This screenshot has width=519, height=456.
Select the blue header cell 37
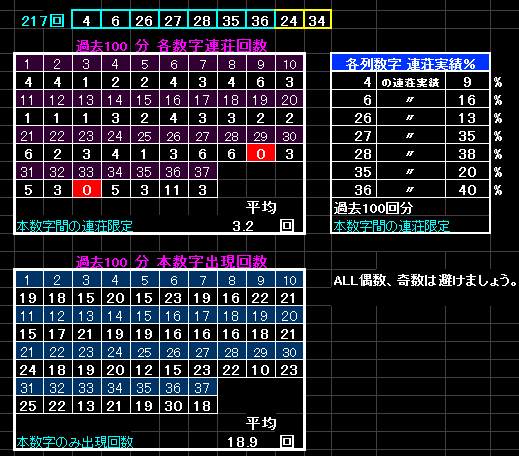pos(202,388)
